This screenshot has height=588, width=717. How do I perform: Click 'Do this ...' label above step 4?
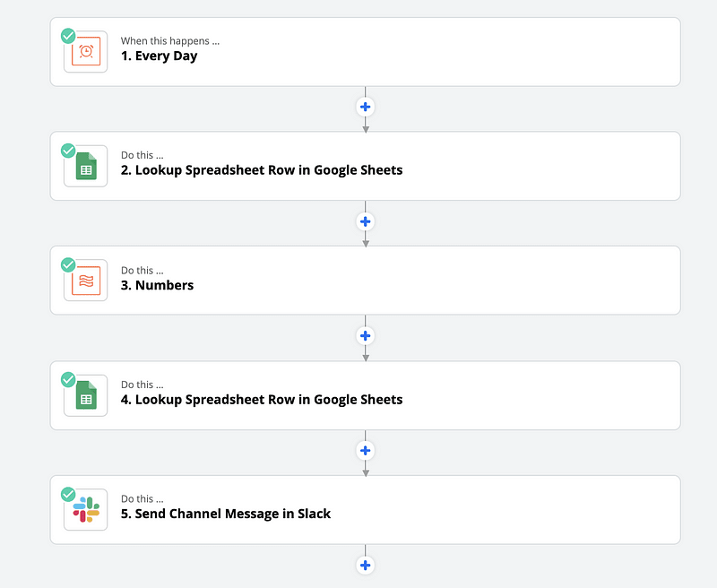143,385
